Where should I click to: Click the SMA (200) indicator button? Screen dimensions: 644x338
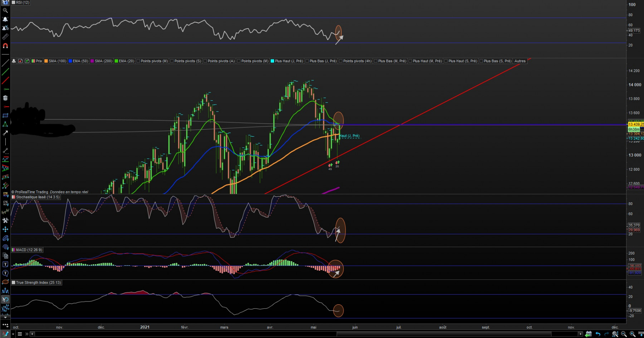tap(101, 61)
